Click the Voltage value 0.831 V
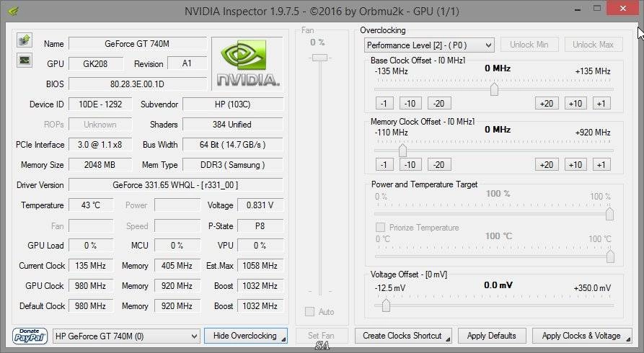 260,205
